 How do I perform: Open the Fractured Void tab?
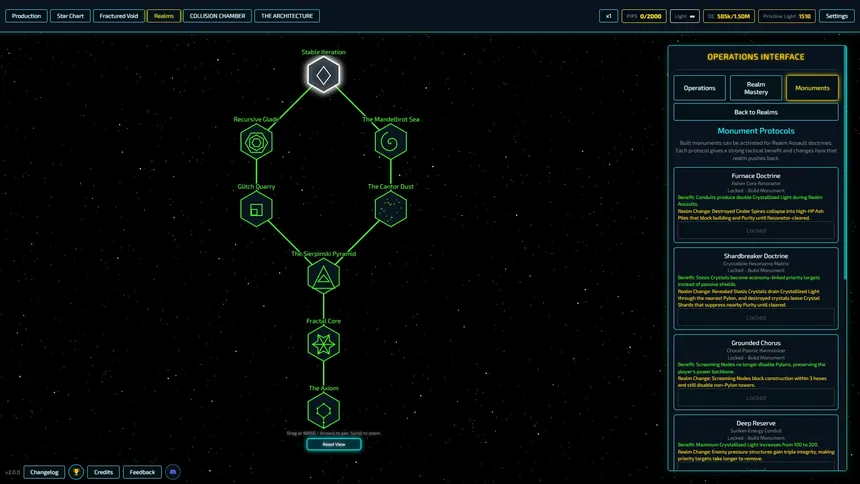tap(118, 16)
